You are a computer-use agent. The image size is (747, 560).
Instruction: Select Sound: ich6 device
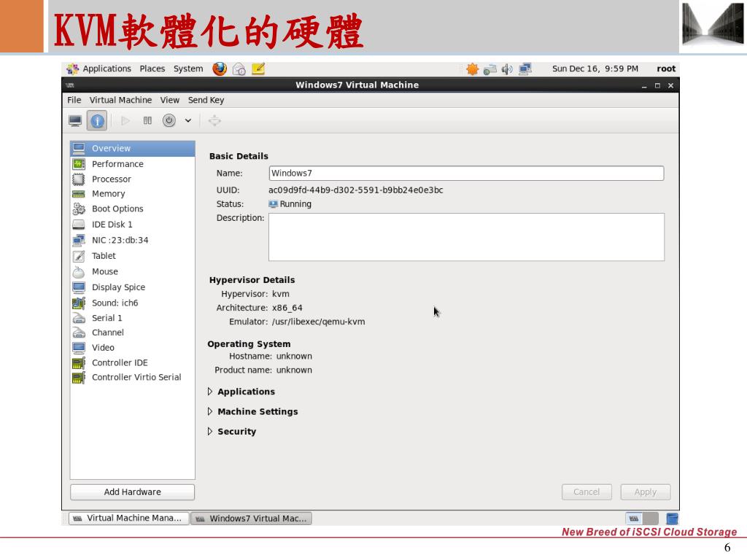[x=133, y=303]
